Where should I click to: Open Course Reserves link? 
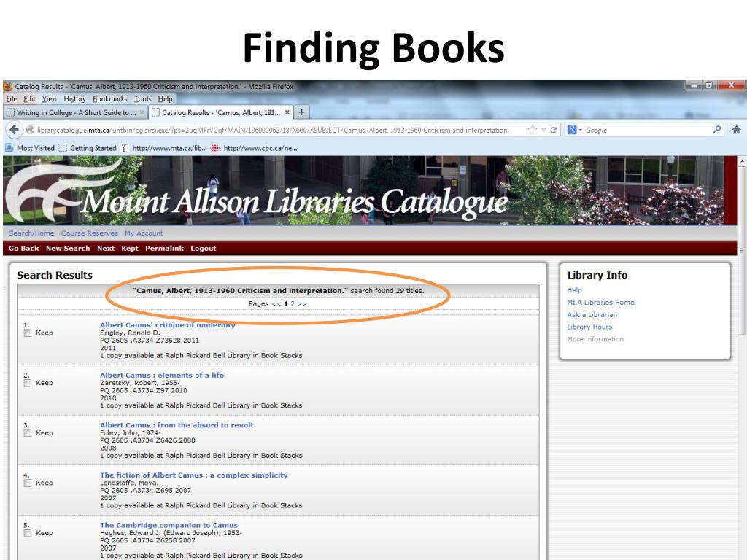90,233
